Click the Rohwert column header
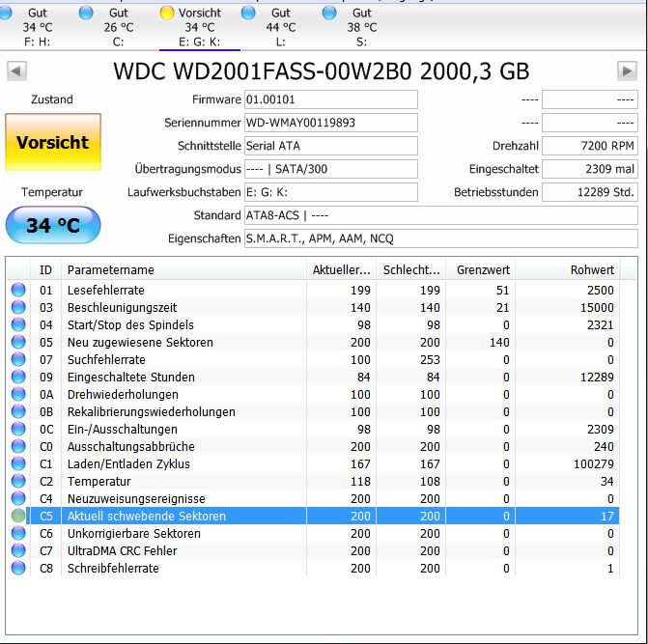This screenshot has height=644, width=648. [568, 269]
